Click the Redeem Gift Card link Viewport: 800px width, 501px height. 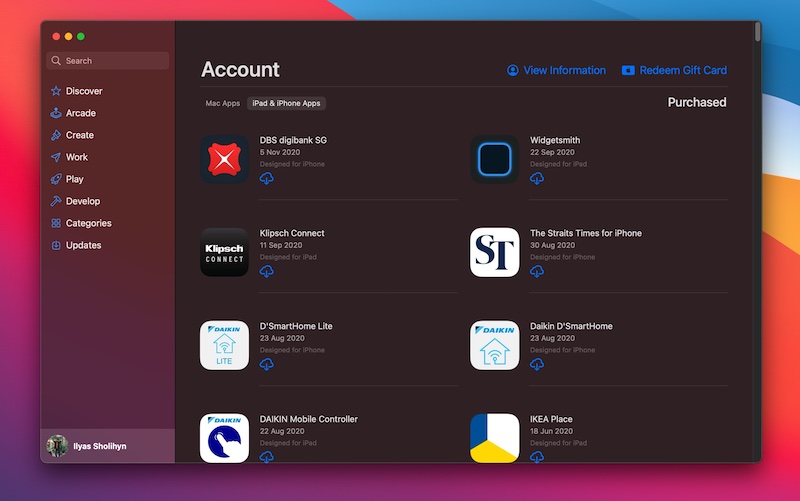(x=683, y=70)
